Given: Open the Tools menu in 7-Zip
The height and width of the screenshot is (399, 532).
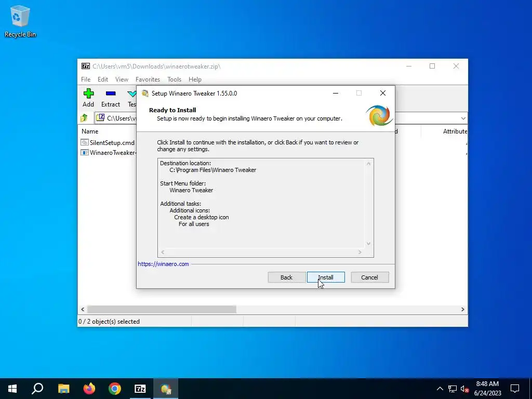Looking at the screenshot, I should tap(174, 79).
